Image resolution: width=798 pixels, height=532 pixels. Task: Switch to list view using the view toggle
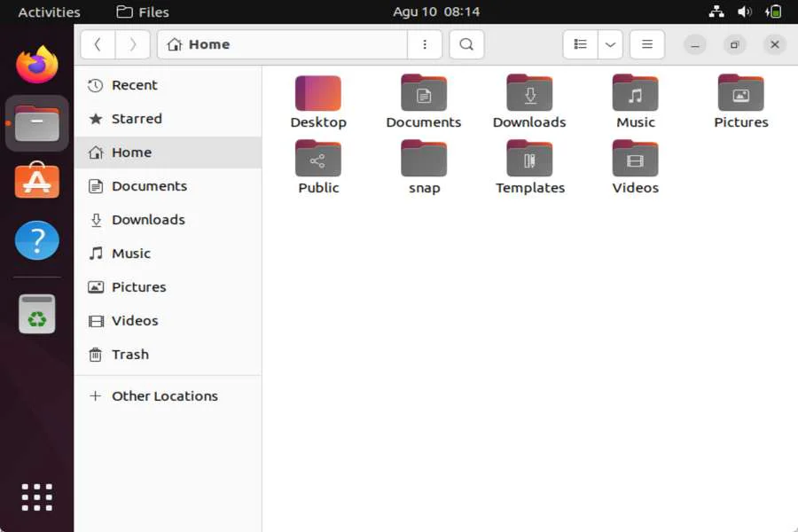tap(580, 44)
